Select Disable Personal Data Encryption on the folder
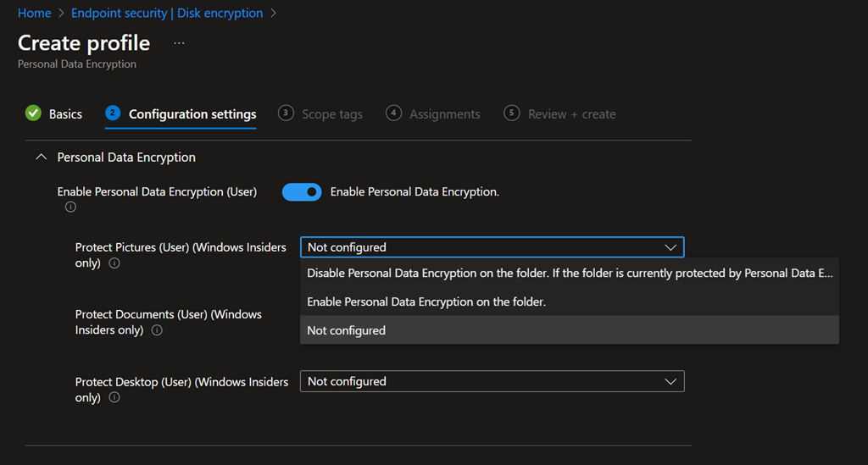 click(x=570, y=274)
